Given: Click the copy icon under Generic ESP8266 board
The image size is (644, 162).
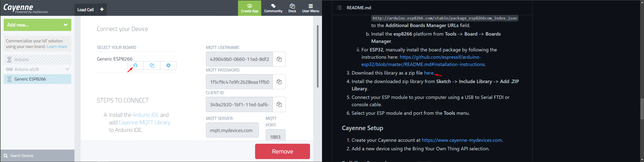Looking at the screenshot, I should (152, 66).
